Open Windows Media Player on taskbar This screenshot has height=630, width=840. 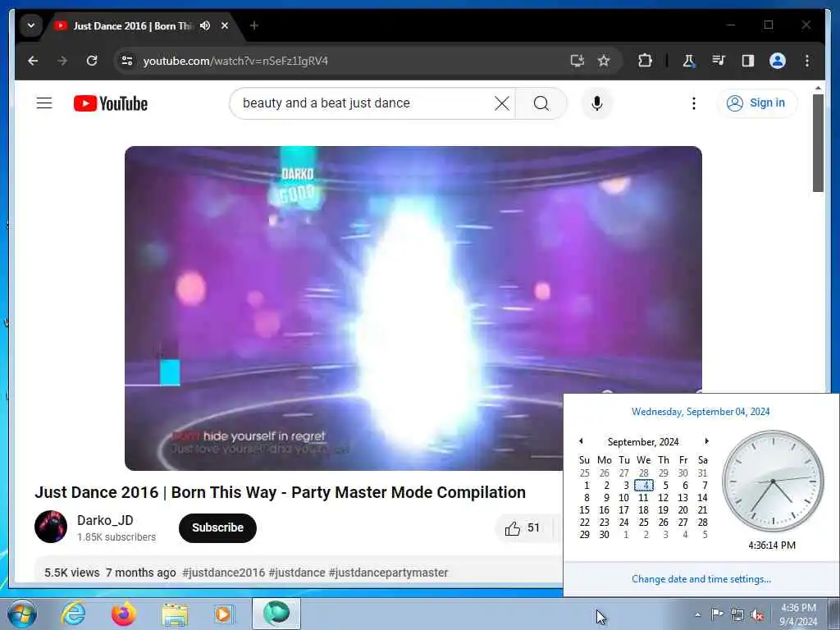[x=223, y=614]
